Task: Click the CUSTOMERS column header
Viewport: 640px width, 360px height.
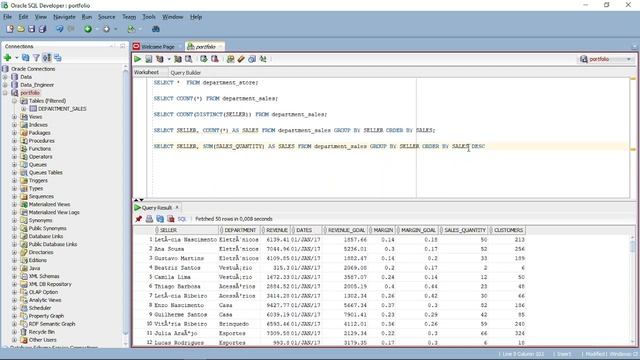Action: tap(507, 230)
